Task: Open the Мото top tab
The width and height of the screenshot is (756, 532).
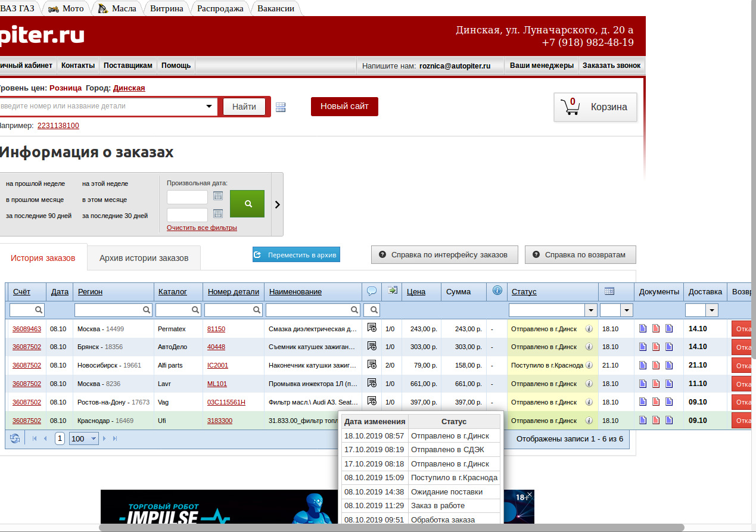Action: pyautogui.click(x=66, y=8)
